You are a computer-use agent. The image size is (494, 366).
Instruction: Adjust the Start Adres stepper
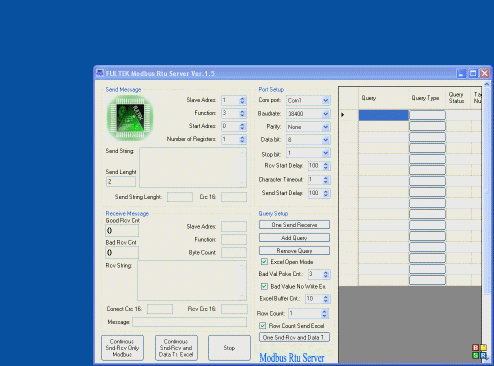[242, 126]
